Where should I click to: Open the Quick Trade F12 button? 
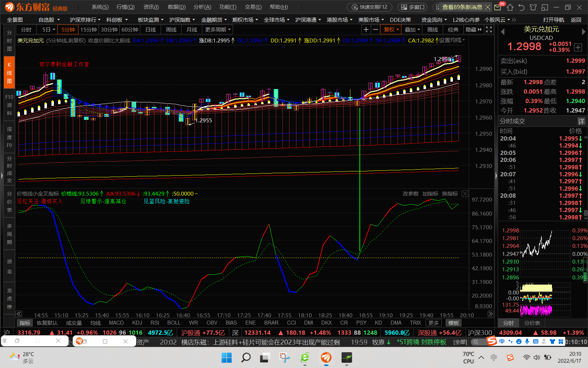pos(370,7)
